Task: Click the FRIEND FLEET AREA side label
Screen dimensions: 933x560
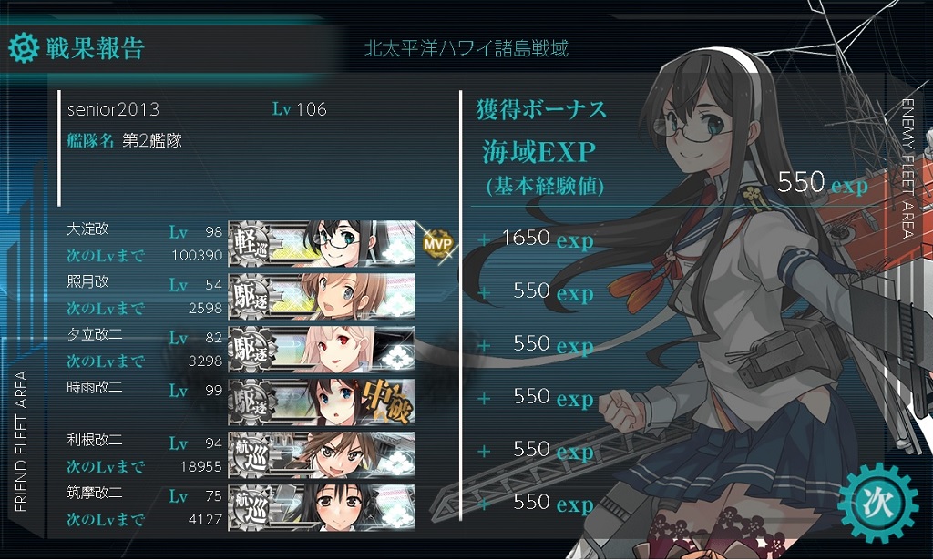Action: coord(21,442)
